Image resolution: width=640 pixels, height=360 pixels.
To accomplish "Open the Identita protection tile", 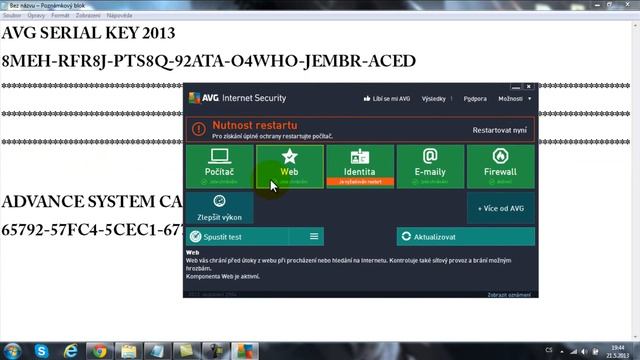I will tap(360, 167).
